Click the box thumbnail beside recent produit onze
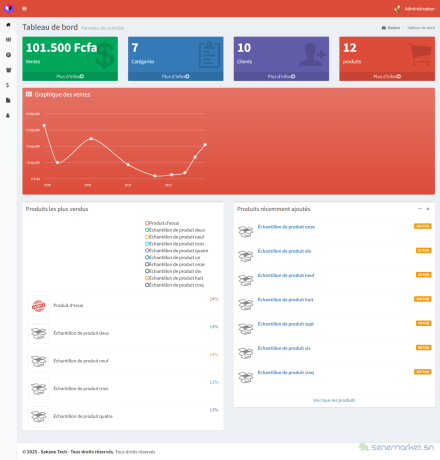The width and height of the screenshot is (440, 460). point(246,231)
